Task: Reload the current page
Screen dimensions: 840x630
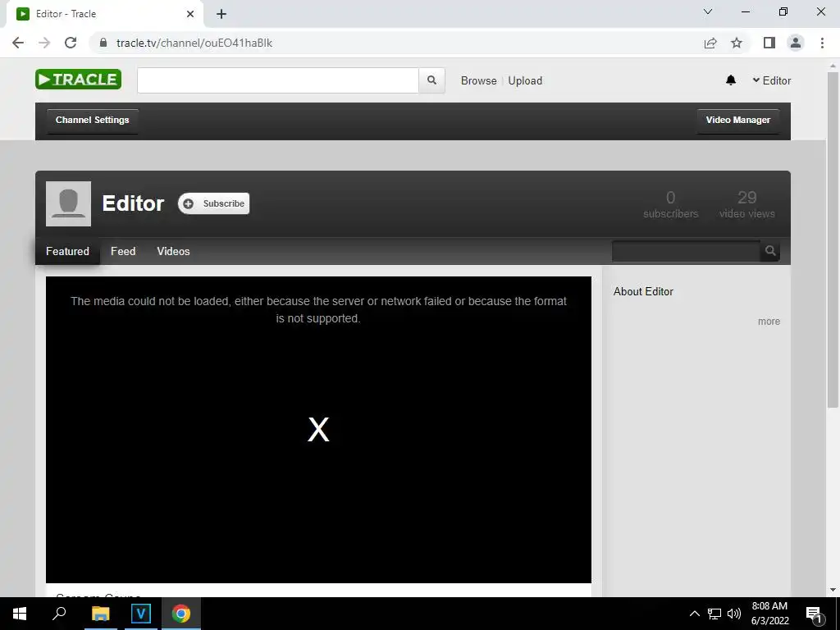Action: click(x=71, y=43)
